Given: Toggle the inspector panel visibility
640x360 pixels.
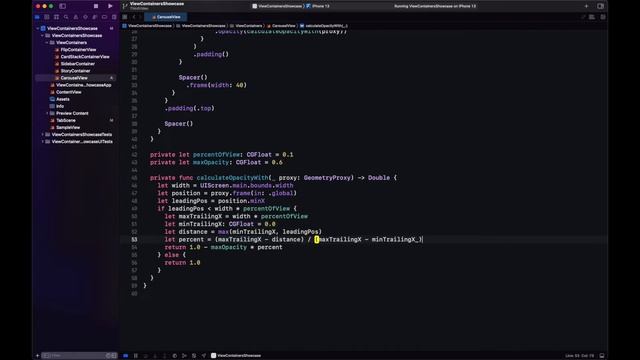Looking at the screenshot, I should [x=600, y=6].
